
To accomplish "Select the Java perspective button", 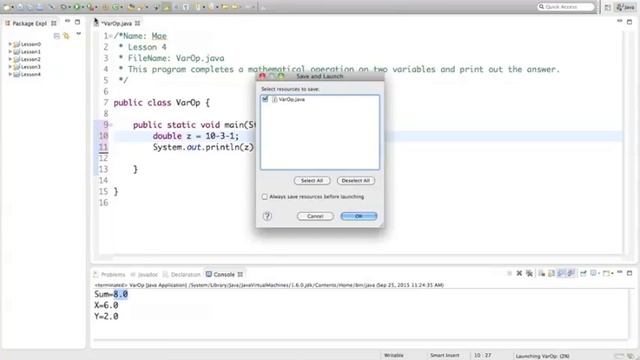I will pyautogui.click(x=626, y=7).
